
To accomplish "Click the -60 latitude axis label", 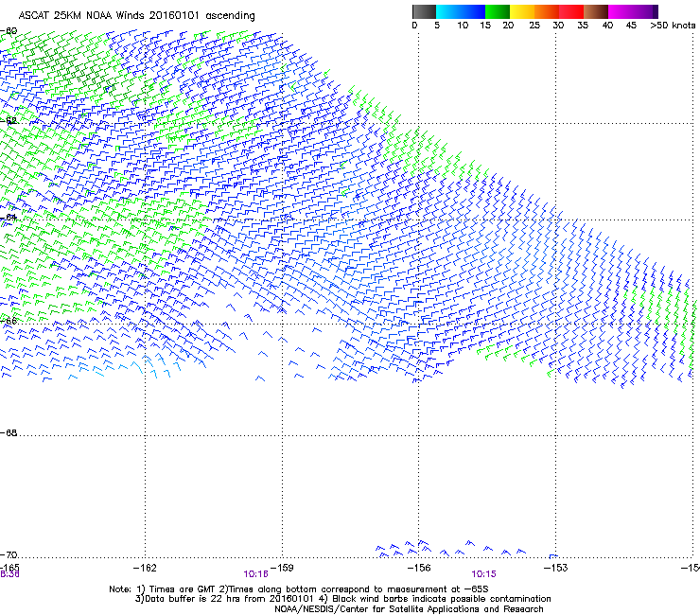I will [9, 31].
